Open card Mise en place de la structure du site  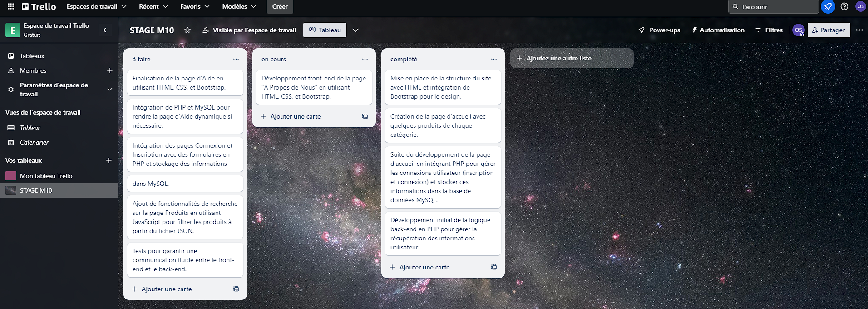pyautogui.click(x=443, y=87)
